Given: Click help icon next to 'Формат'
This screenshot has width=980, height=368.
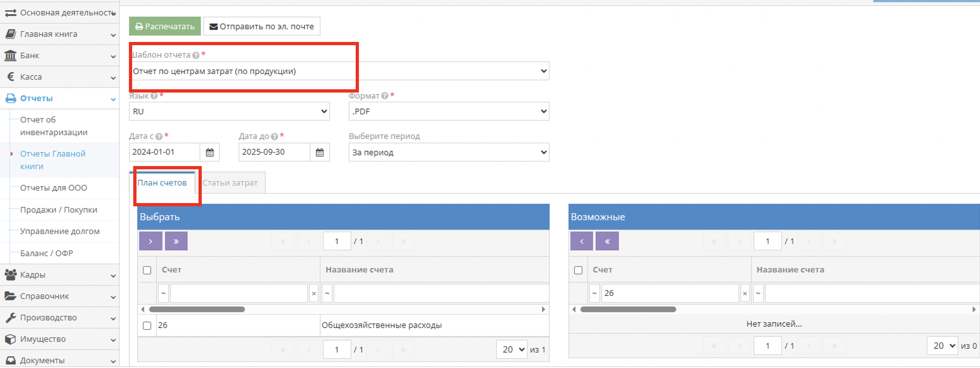Looking at the screenshot, I should [x=384, y=96].
